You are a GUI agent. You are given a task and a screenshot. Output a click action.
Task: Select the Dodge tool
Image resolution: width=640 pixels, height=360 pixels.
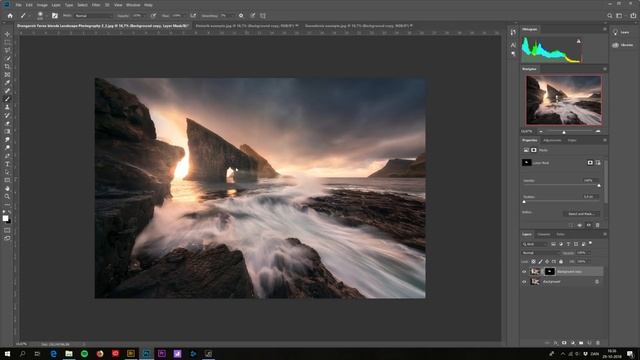pos(7,148)
